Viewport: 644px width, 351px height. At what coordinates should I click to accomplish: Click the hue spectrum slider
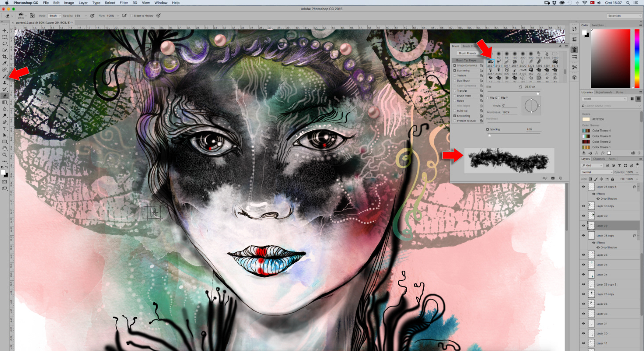coord(637,58)
